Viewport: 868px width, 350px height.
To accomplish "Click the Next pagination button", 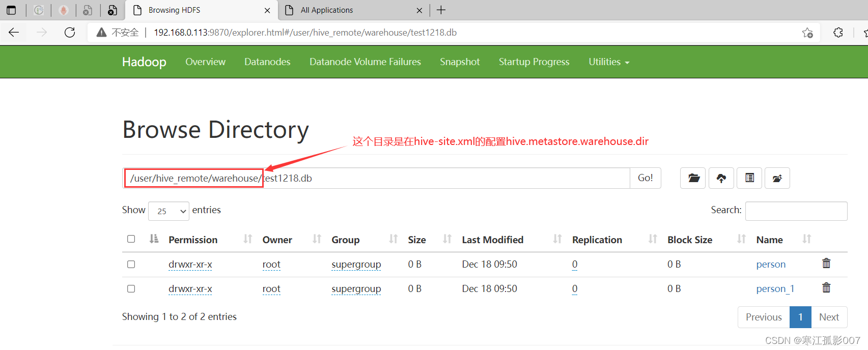I will tap(829, 317).
